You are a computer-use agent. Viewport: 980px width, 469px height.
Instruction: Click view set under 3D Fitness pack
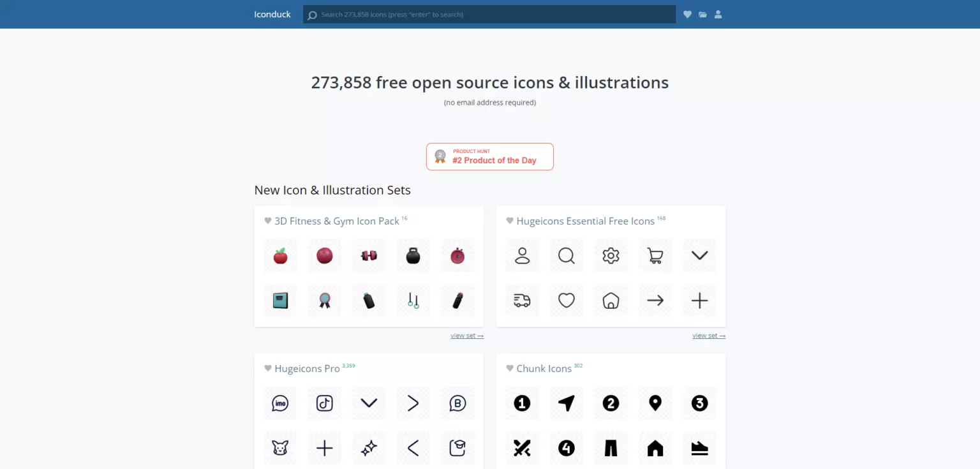tap(467, 336)
